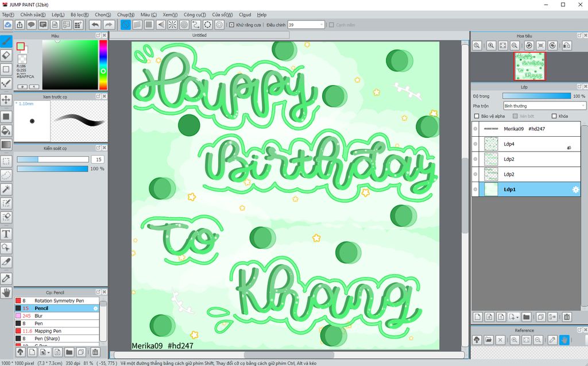Viewport: 588px width, 366px height.
Task: Click the navigator preview thumbnail
Action: (529, 66)
